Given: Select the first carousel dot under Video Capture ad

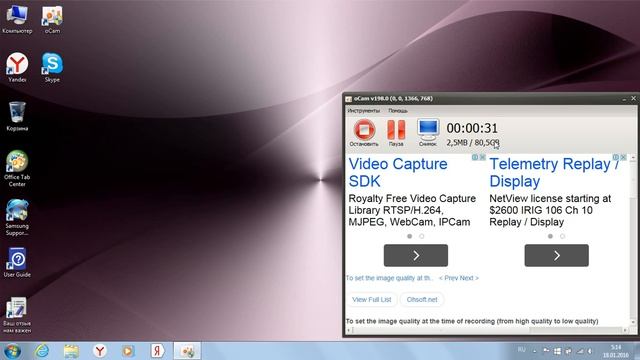Looking at the screenshot, I should click(409, 236).
